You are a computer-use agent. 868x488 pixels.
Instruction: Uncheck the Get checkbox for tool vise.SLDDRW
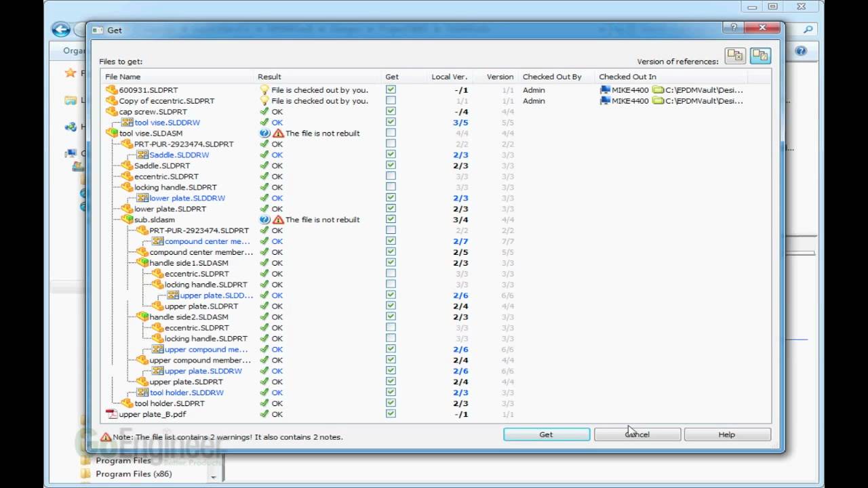coord(391,122)
